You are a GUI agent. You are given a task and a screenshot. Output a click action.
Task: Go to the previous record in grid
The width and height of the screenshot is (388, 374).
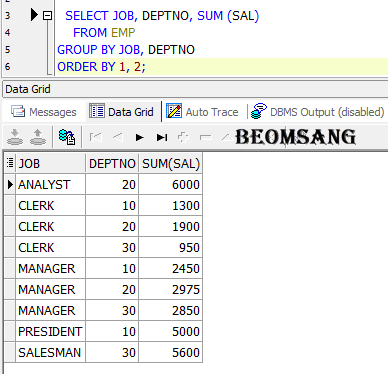point(118,137)
